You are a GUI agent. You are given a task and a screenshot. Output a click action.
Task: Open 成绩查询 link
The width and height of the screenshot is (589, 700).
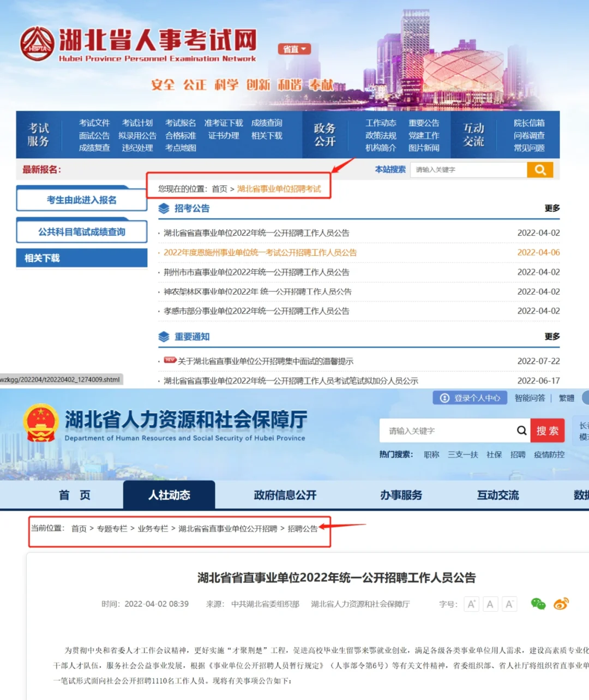[267, 123]
